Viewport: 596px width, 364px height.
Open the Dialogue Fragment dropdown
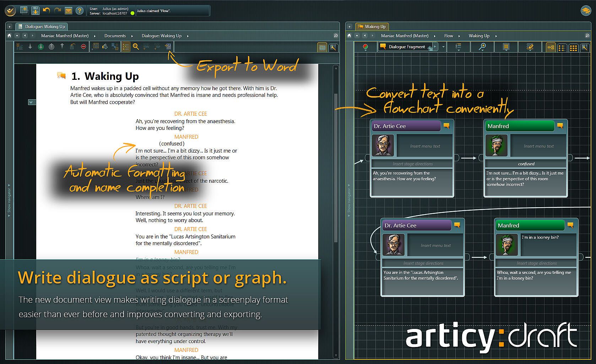[x=443, y=47]
